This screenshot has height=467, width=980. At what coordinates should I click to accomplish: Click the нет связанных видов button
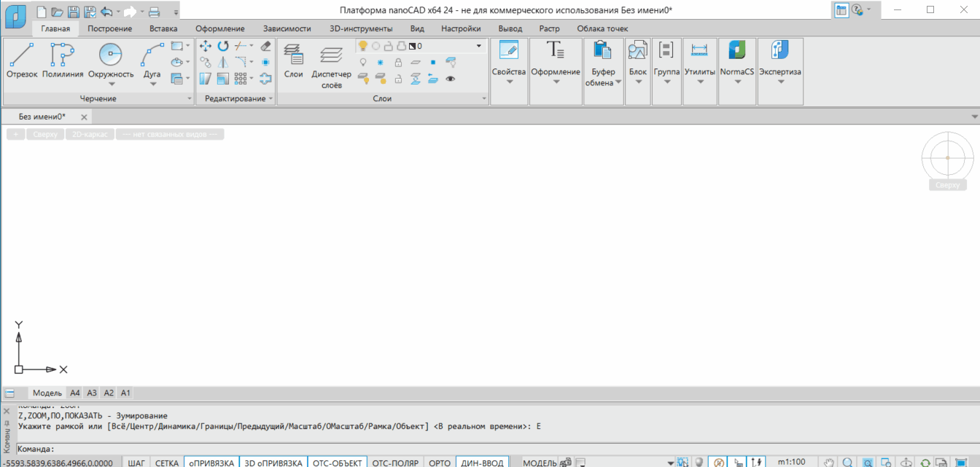[x=170, y=134]
